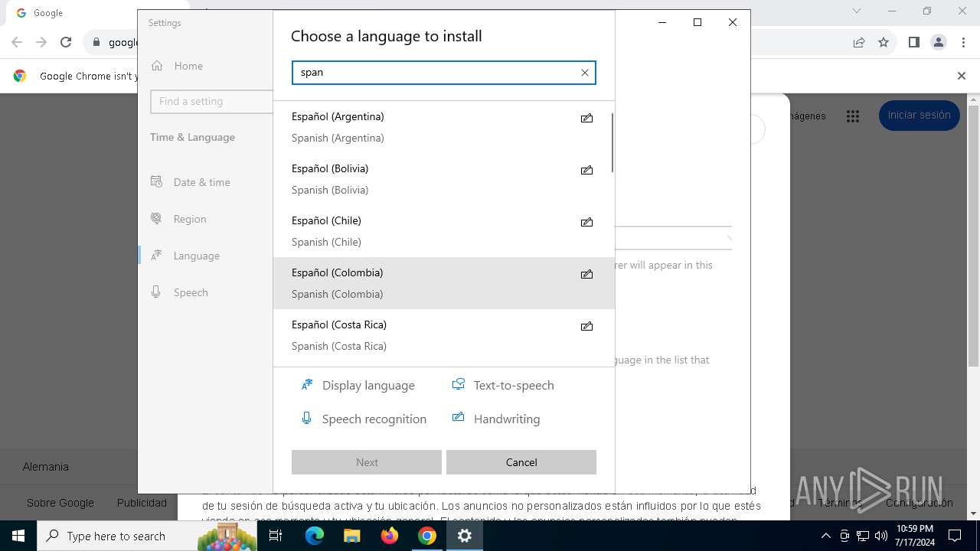
Task: Click the Handwriting legend icon
Action: coord(458,417)
